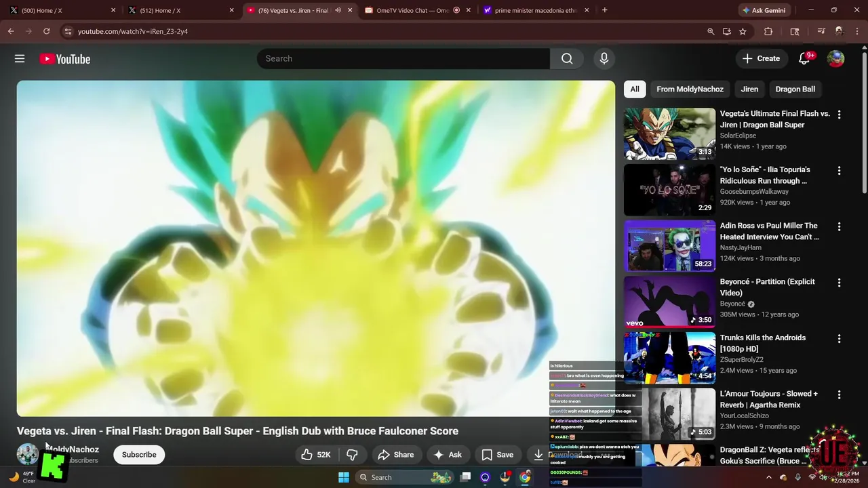Click the Ask button under the video

pyautogui.click(x=448, y=455)
